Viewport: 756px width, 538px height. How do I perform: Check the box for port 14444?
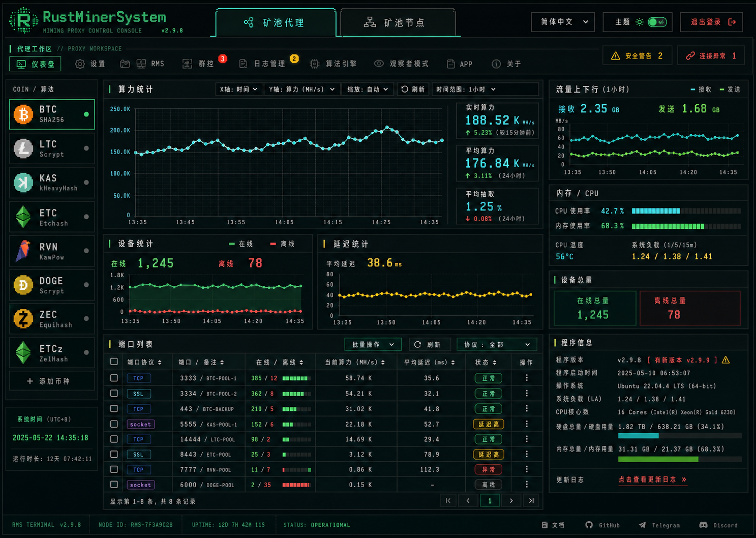114,439
